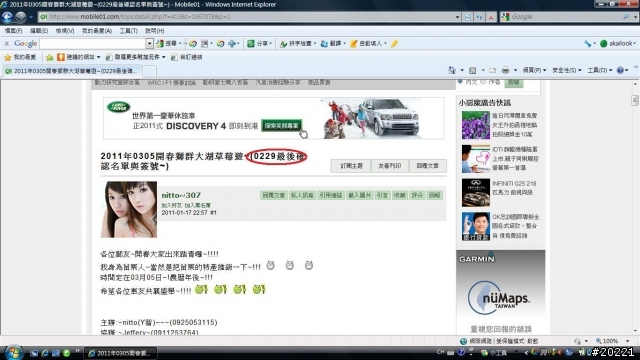Click the first green button in post header
640x360 pixels.
click(x=273, y=195)
